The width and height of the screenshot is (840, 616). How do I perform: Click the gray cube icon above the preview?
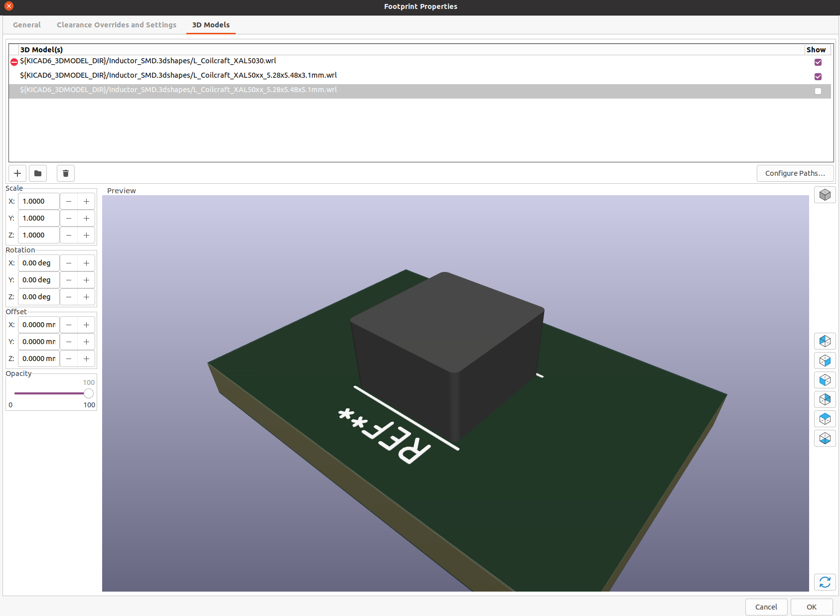(x=825, y=195)
